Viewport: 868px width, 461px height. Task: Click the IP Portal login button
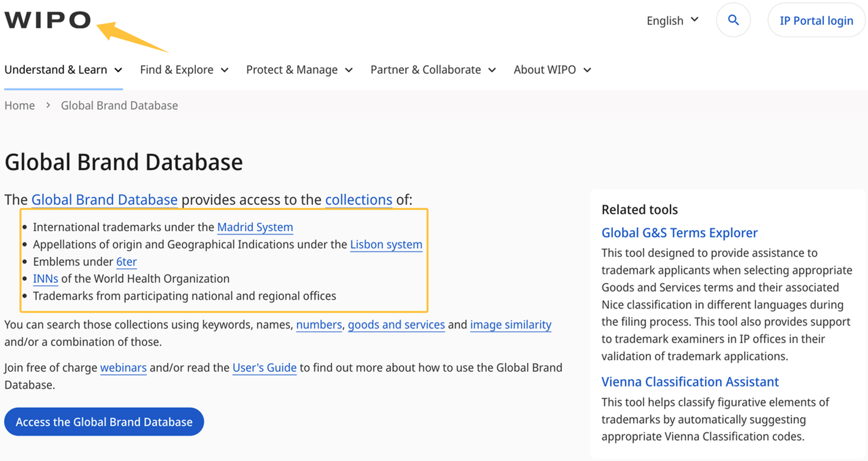point(816,21)
